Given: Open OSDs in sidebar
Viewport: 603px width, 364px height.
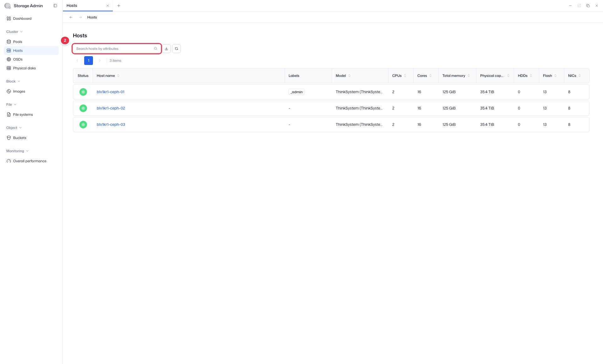Looking at the screenshot, I should (31, 59).
